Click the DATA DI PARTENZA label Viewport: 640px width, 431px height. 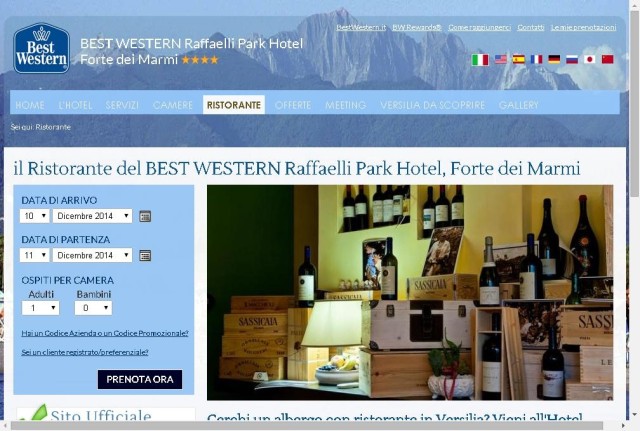point(66,240)
